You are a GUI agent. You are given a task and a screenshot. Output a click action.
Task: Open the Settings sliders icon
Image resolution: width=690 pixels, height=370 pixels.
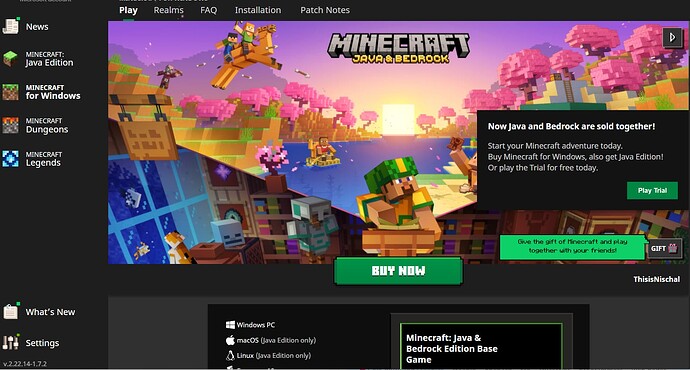(x=11, y=342)
